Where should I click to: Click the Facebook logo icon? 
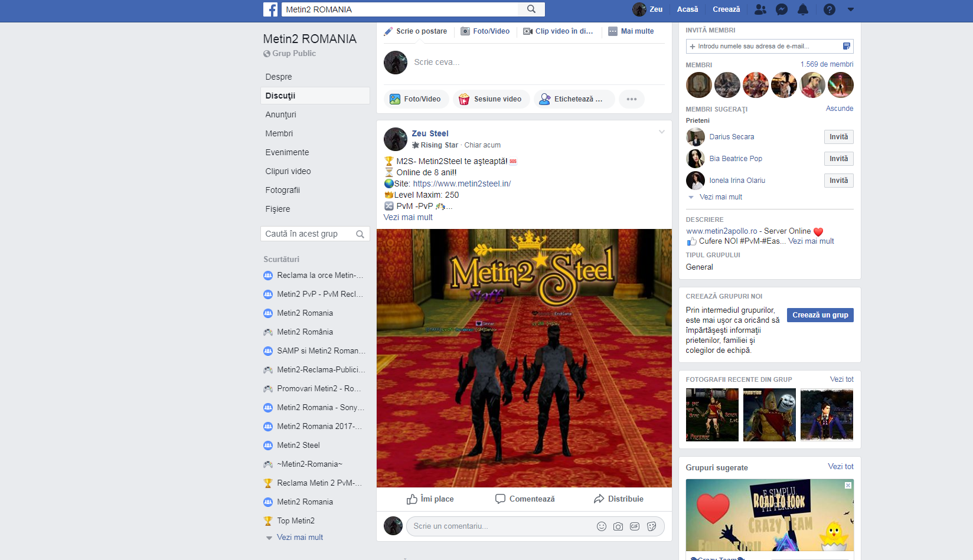click(270, 9)
